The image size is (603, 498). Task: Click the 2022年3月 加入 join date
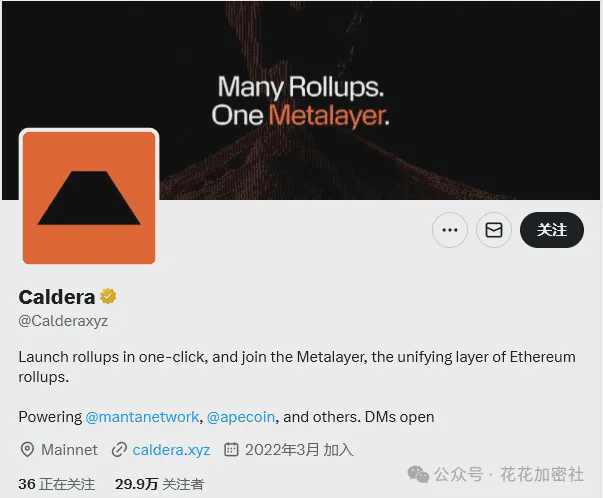pyautogui.click(x=299, y=450)
